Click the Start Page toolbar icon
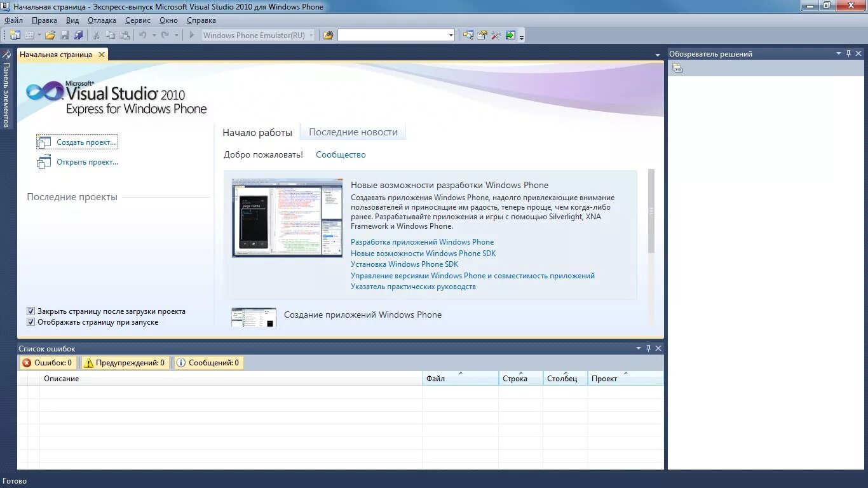The width and height of the screenshot is (868, 488). [510, 36]
